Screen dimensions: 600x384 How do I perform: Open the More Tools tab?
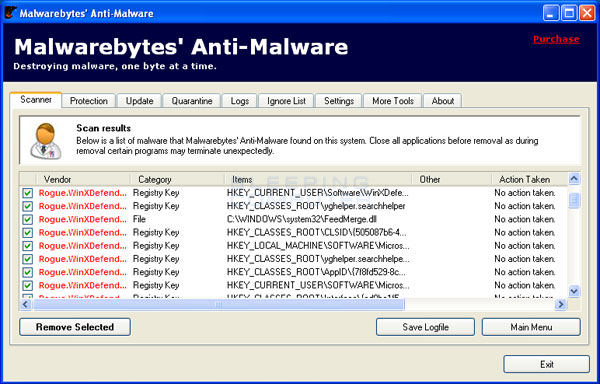(x=393, y=101)
